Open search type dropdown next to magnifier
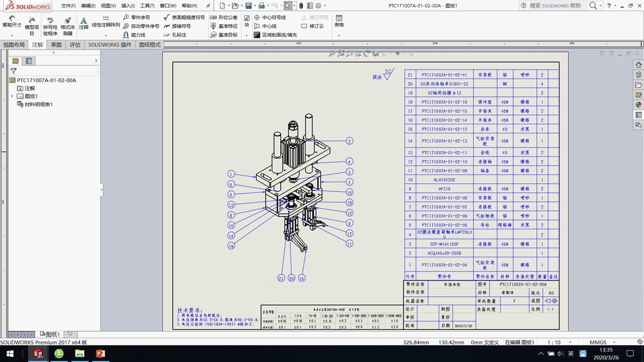The image size is (644, 362). point(601,6)
